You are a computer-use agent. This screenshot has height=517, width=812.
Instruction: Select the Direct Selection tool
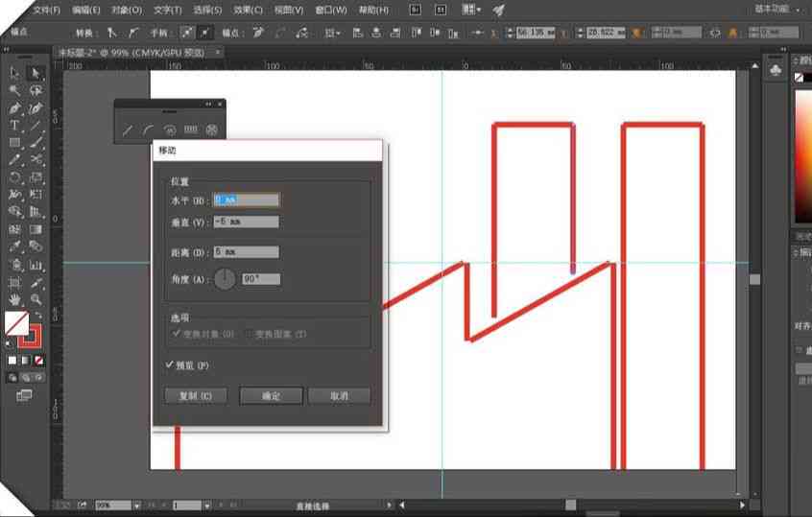pyautogui.click(x=36, y=73)
